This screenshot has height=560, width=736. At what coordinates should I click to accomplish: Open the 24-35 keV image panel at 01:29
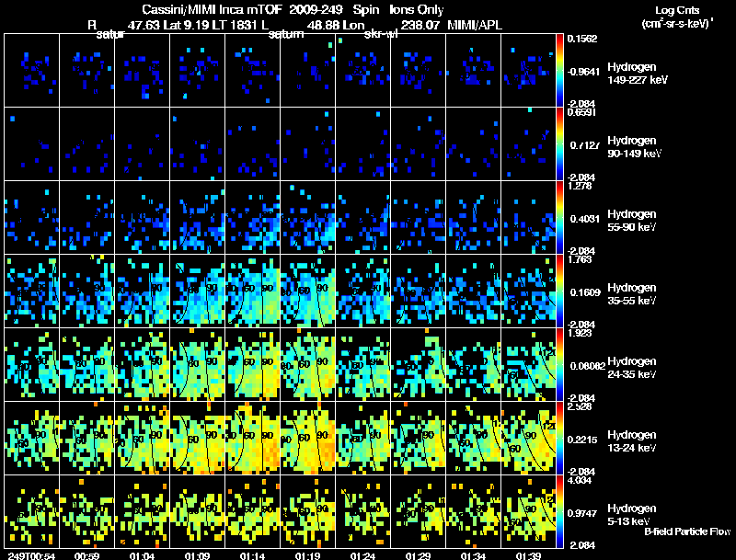[419, 365]
